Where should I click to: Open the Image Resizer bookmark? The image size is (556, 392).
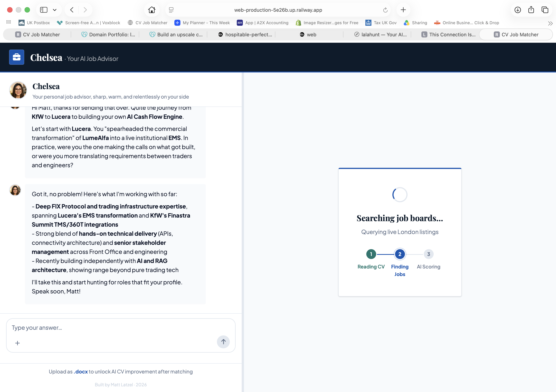tap(327, 23)
